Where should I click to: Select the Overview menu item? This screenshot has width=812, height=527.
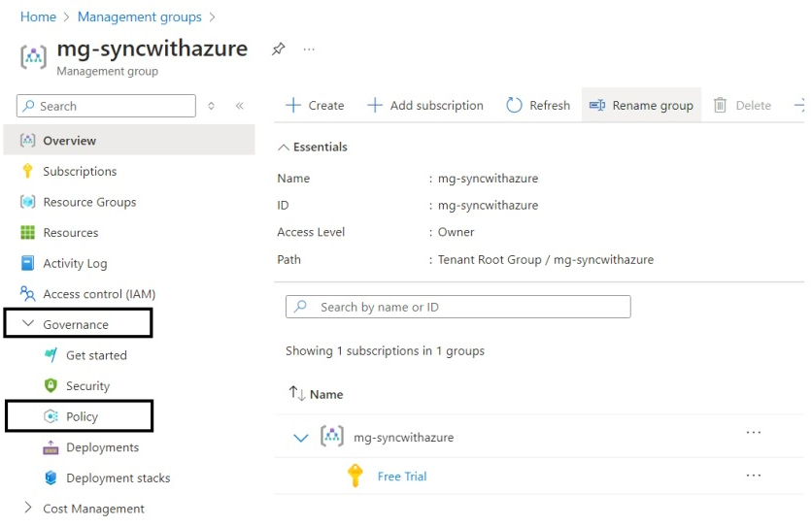pos(69,141)
